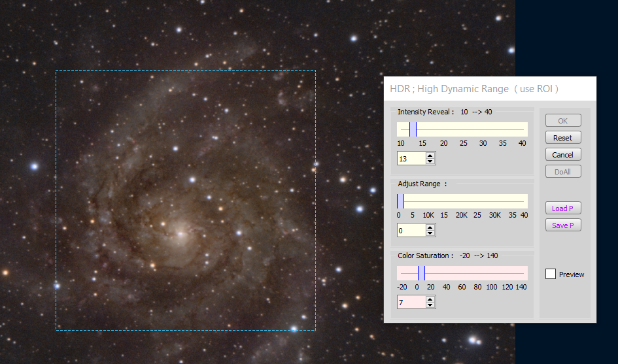Viewport: 618px width, 364px height.
Task: Increase Intensity Reveal value with up arrow
Action: click(430, 156)
